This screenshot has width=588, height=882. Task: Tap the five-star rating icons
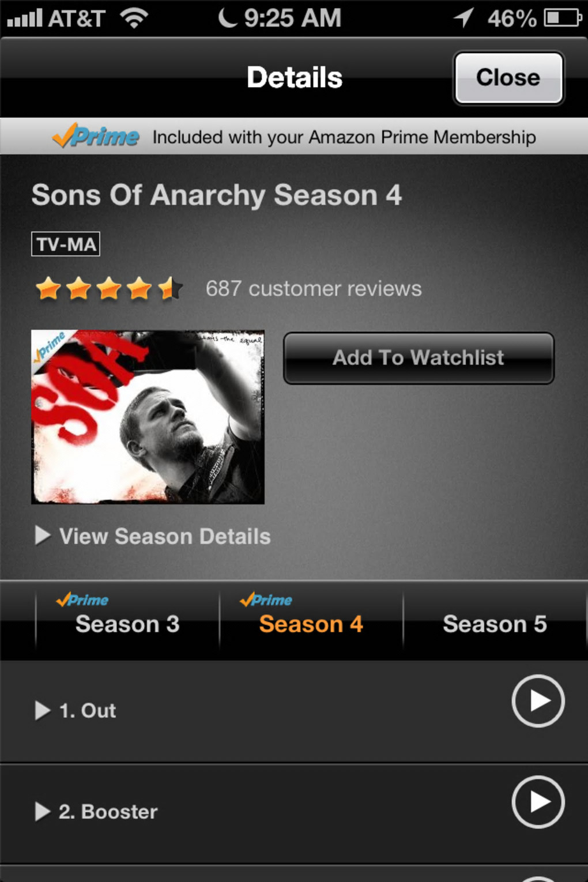tap(109, 288)
